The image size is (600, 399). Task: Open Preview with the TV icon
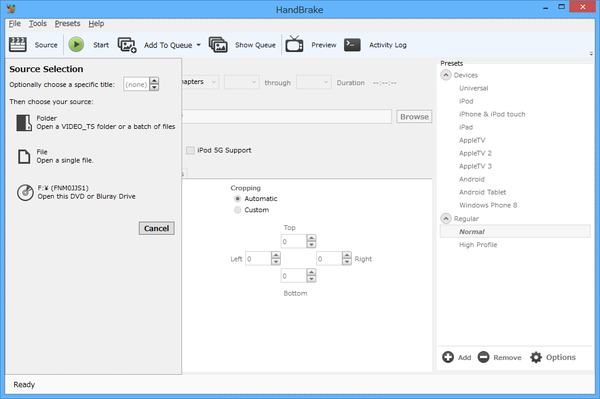294,44
